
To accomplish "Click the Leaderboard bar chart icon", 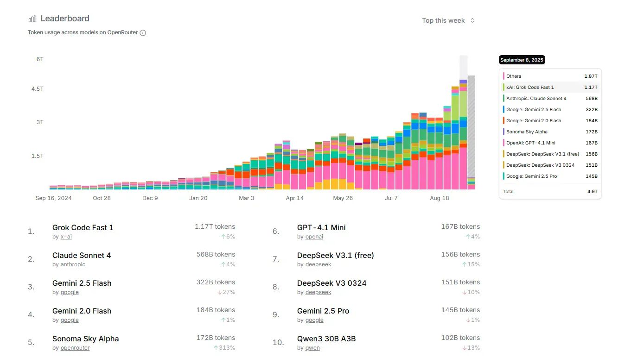I will (32, 19).
